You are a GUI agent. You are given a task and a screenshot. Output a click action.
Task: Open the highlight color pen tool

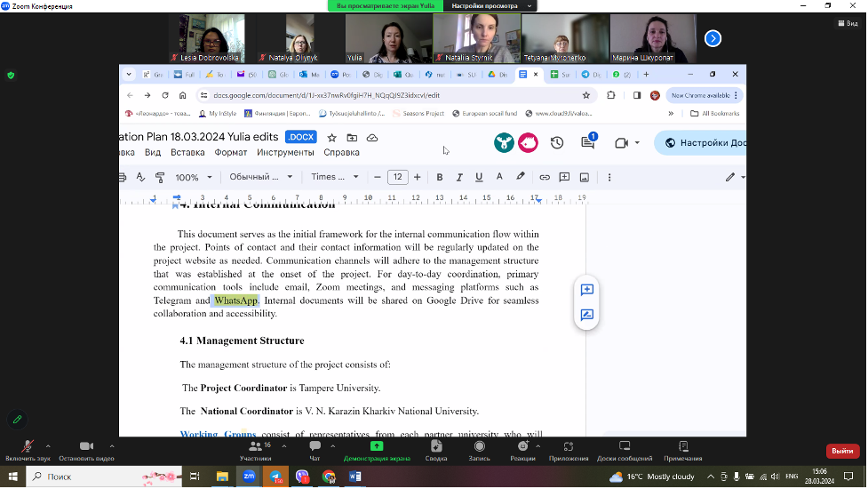pos(521,177)
